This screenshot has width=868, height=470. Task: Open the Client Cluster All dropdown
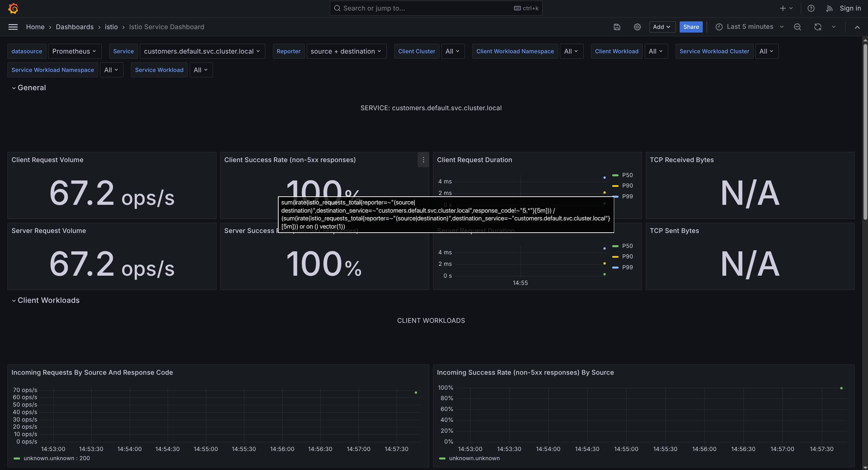pos(452,51)
